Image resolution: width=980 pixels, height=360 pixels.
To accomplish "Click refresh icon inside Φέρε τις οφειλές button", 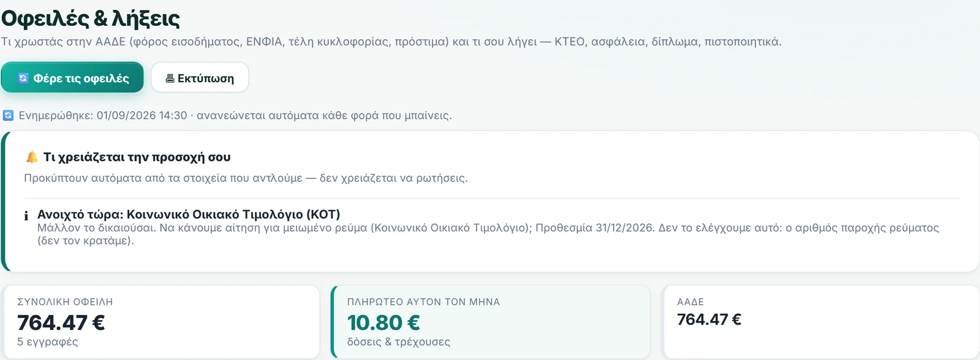I will pyautogui.click(x=23, y=78).
